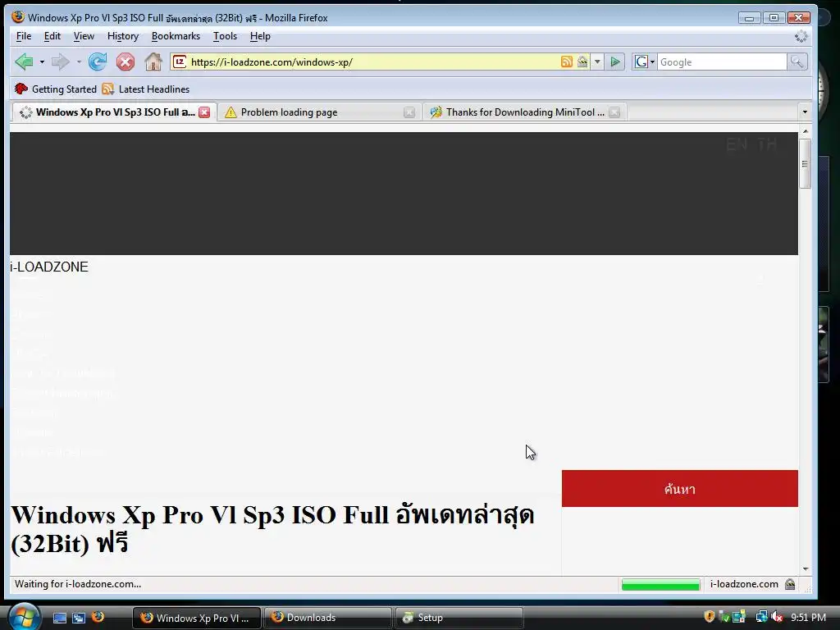Open the Tools menu
The image size is (840, 630).
(x=225, y=36)
